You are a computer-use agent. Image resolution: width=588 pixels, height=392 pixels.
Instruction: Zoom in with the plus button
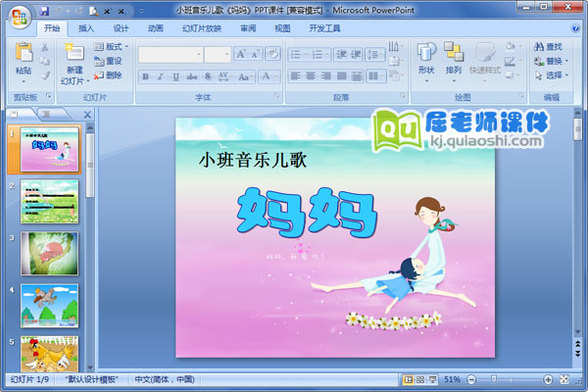(548, 379)
